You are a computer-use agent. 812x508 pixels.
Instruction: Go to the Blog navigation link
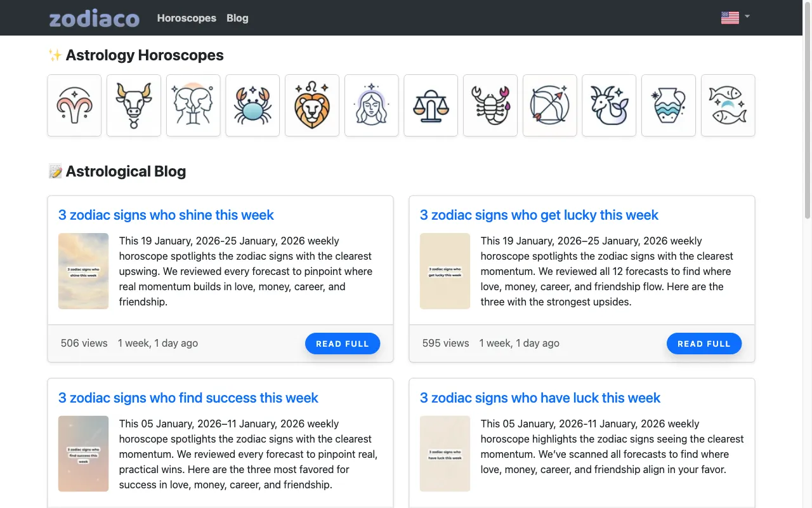click(237, 18)
